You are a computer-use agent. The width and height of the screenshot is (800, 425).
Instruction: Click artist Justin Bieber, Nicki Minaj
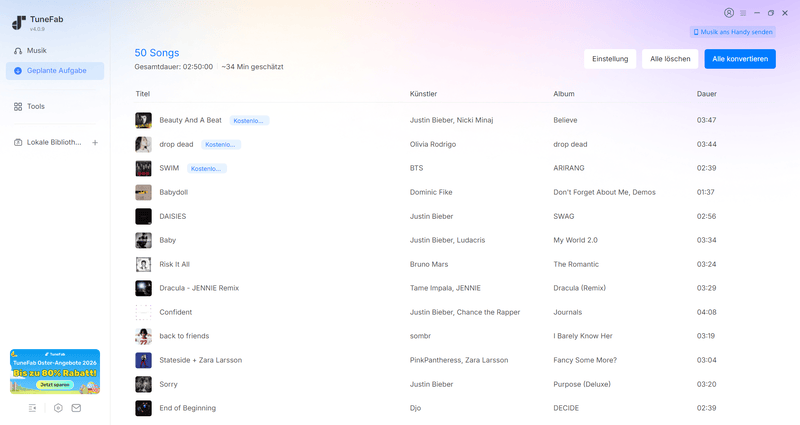[452, 120]
